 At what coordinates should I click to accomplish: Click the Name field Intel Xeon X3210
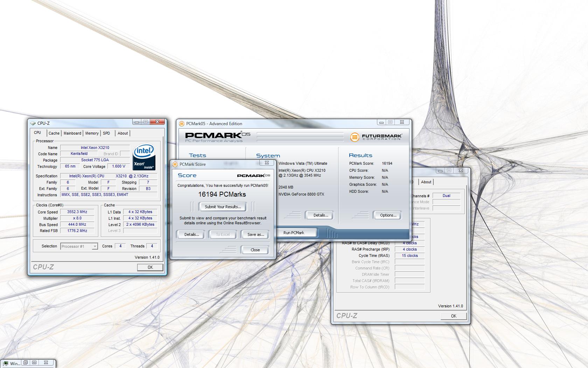click(95, 148)
